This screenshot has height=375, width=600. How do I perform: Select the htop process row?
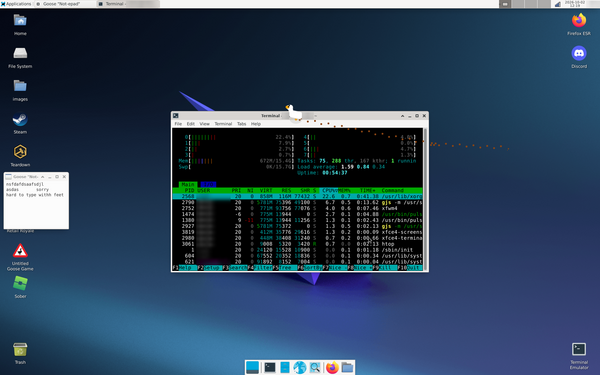pos(297,244)
